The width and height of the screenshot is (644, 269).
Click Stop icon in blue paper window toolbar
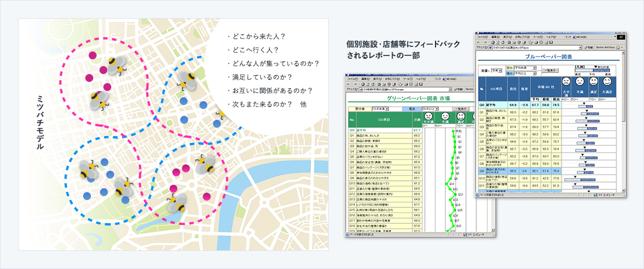coord(493,42)
